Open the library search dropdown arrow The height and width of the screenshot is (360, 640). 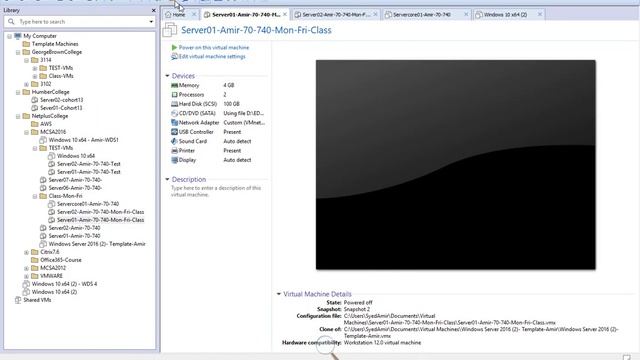pyautogui.click(x=151, y=22)
